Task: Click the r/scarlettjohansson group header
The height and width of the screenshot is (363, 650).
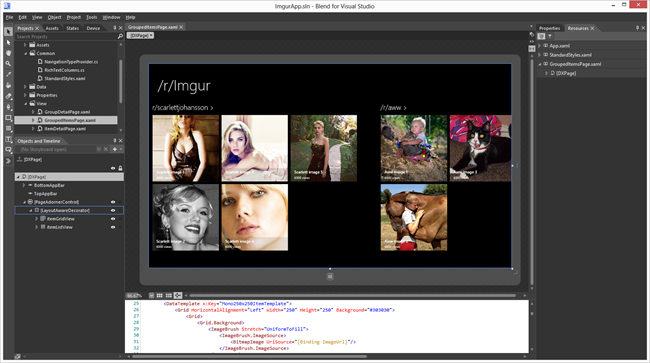Action: tap(182, 107)
